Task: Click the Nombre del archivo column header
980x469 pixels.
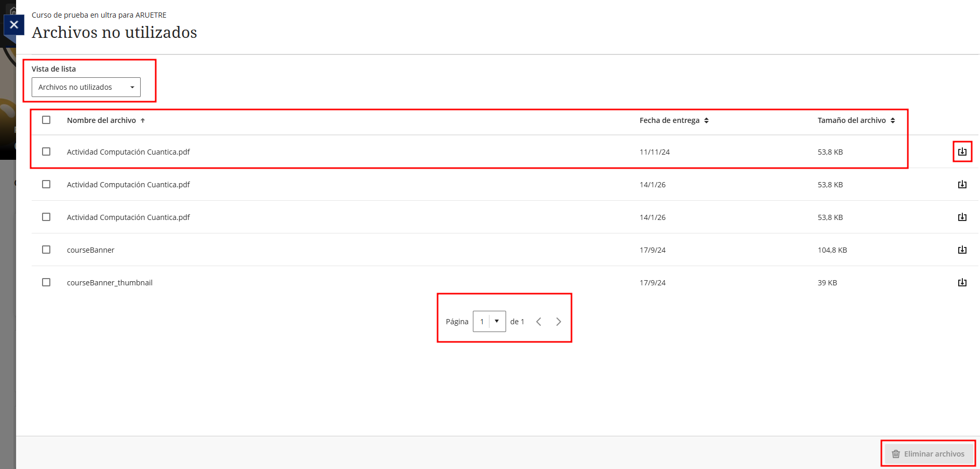Action: pyautogui.click(x=101, y=120)
